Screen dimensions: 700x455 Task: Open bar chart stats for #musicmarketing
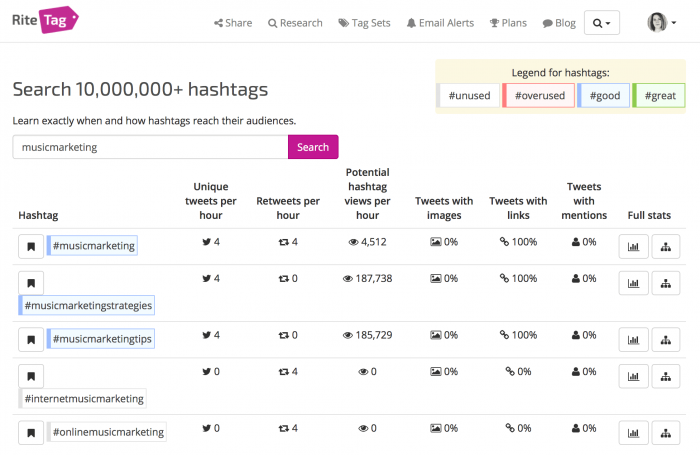(633, 246)
